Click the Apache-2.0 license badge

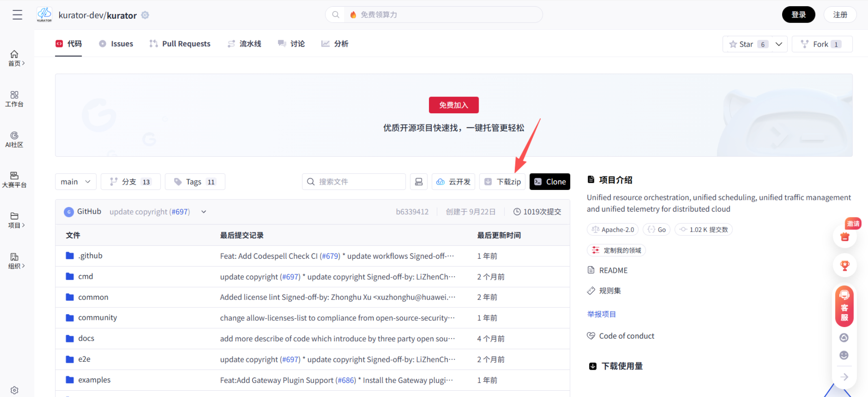613,230
